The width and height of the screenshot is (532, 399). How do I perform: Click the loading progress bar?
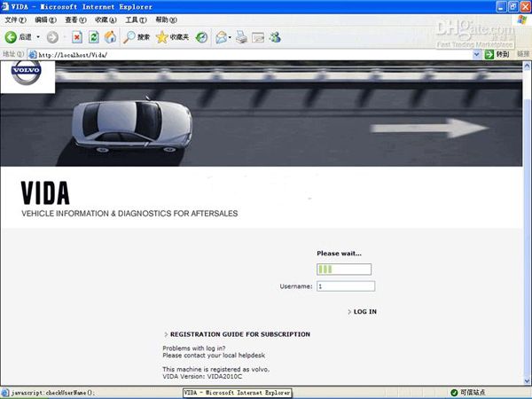point(344,270)
